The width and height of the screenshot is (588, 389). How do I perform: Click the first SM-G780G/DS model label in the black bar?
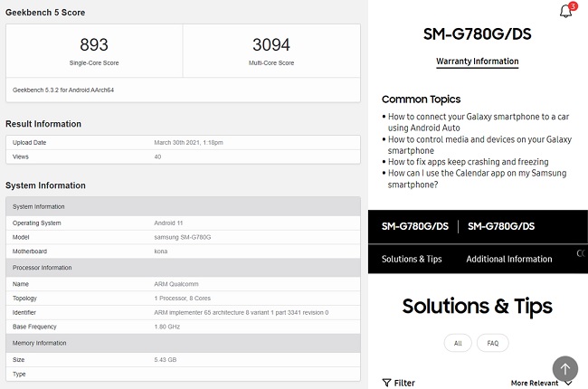414,226
